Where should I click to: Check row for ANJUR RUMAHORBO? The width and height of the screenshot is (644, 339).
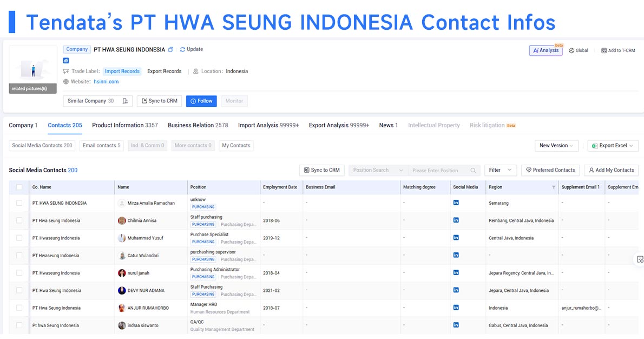[x=19, y=308]
